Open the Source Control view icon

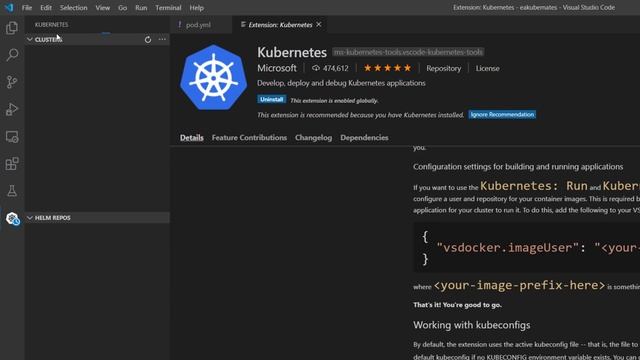pos(12,82)
